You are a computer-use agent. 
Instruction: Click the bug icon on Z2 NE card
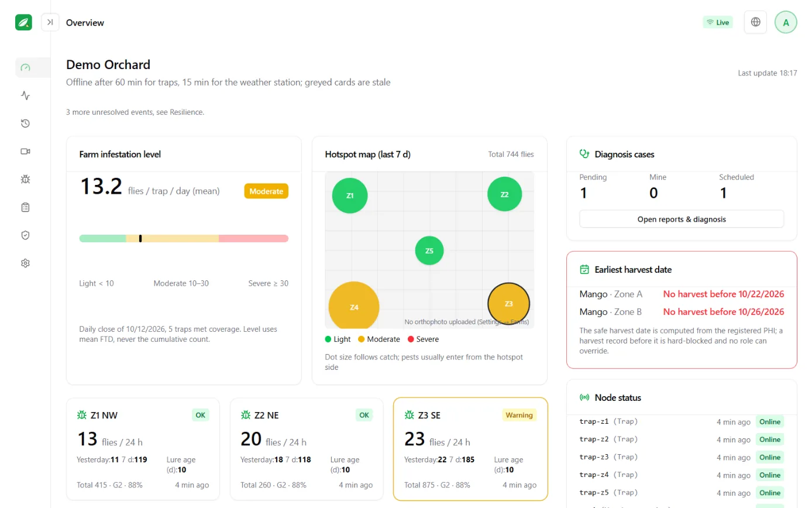point(246,415)
